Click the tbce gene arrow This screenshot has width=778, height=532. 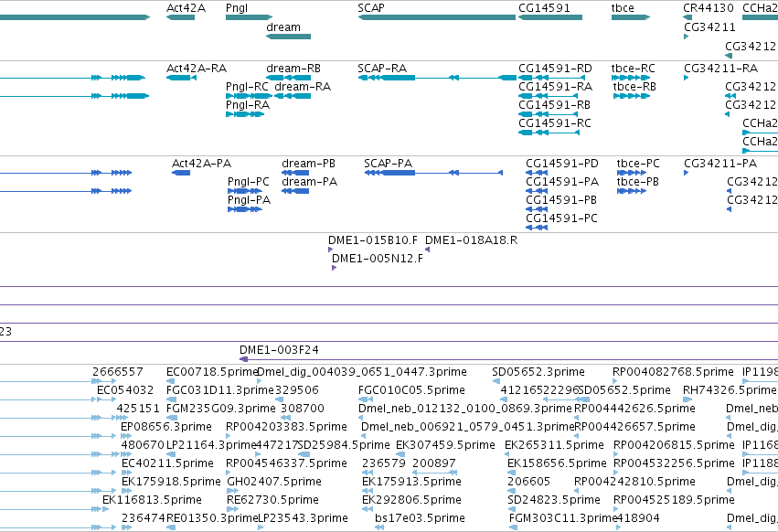coord(631,17)
